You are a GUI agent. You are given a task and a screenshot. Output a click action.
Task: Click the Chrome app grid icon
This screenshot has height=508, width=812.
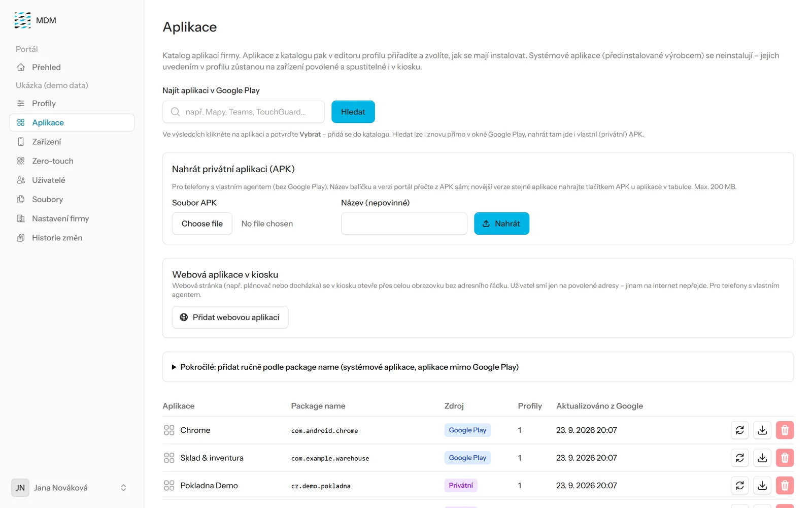point(169,430)
